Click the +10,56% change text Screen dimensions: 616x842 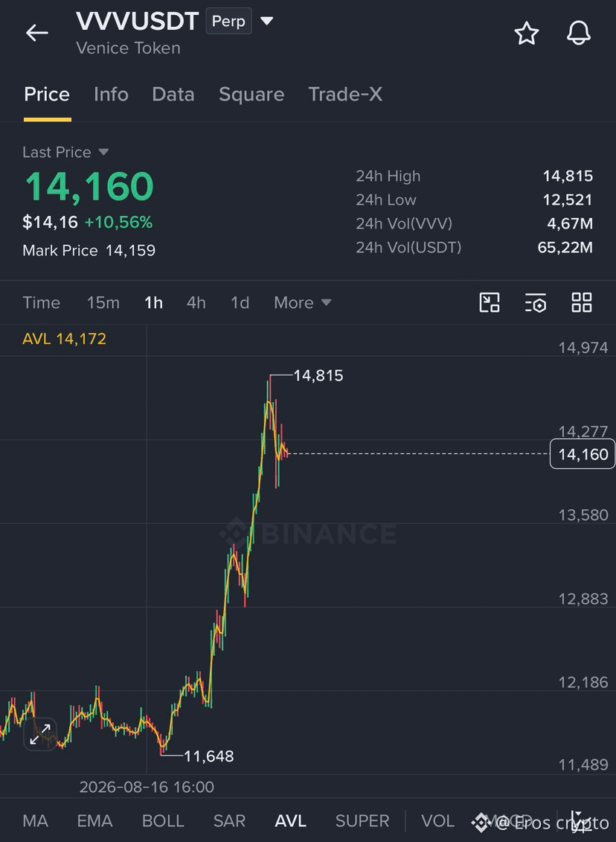tap(118, 223)
